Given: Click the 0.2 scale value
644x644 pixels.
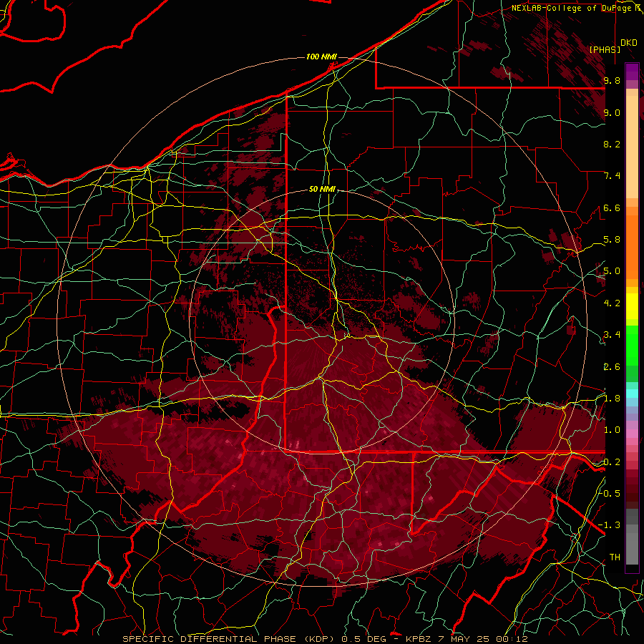Looking at the screenshot, I should [612, 462].
